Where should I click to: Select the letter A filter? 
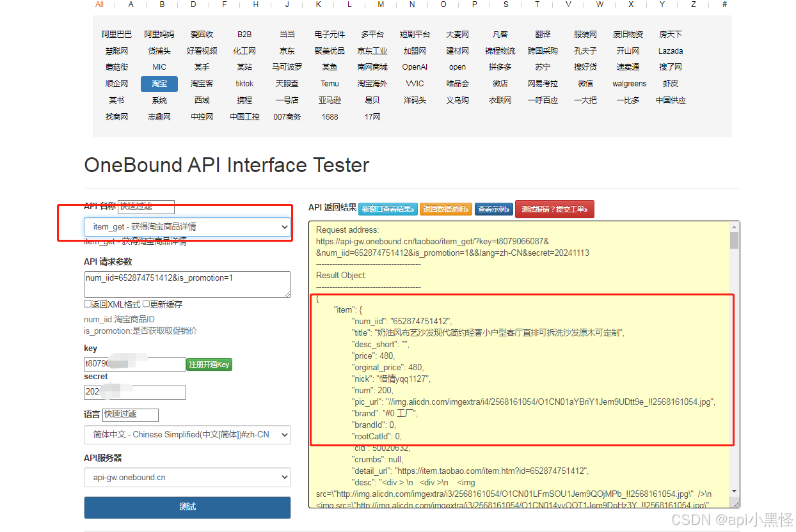point(131,4)
